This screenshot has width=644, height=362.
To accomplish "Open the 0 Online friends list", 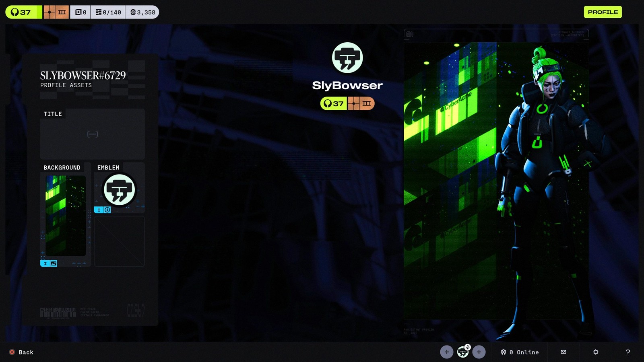I will [x=519, y=352].
